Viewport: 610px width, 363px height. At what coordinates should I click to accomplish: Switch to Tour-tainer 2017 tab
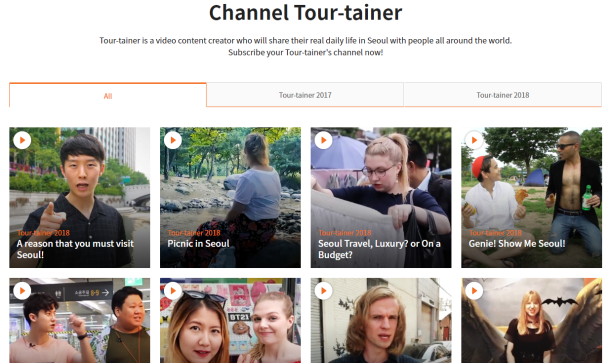pos(305,95)
